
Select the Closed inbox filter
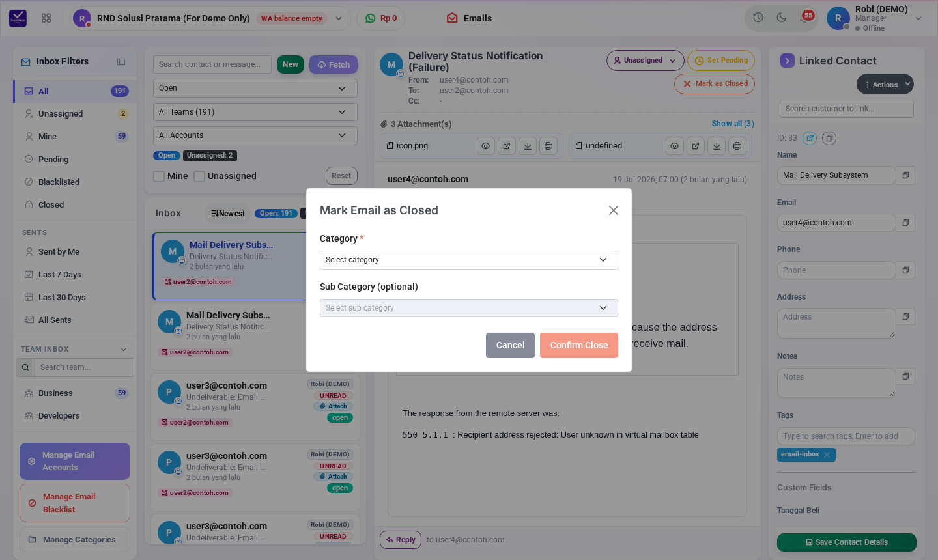coord(75,205)
